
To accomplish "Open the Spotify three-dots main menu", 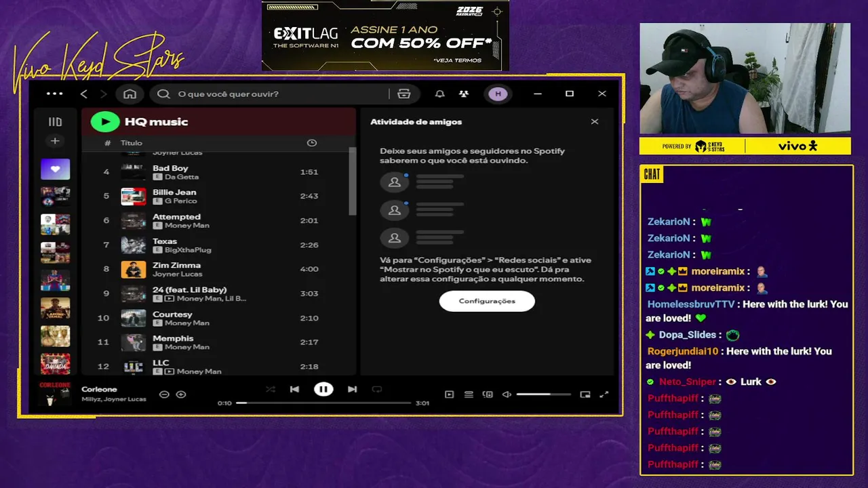I will [55, 94].
